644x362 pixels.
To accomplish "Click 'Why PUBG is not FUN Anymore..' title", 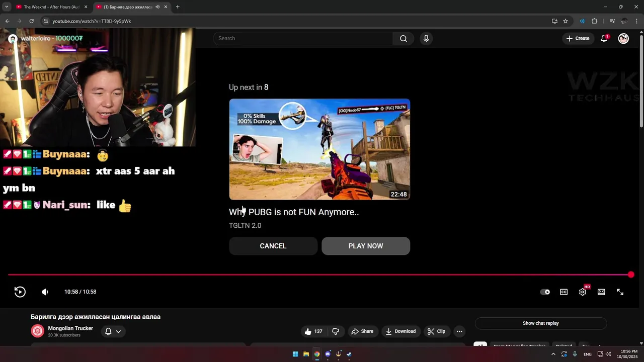I will click(294, 212).
